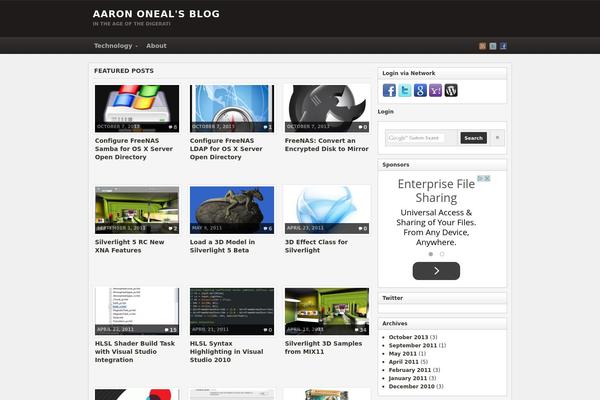The height and width of the screenshot is (400, 600).
Task: Click comment count on FreeNAS LDAP thumbnail
Action: [x=268, y=127]
